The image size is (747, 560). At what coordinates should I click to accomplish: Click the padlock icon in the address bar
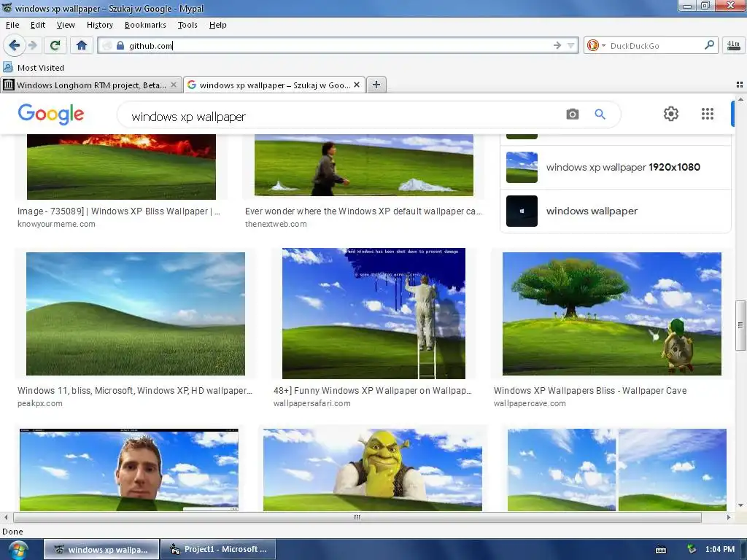click(x=120, y=46)
